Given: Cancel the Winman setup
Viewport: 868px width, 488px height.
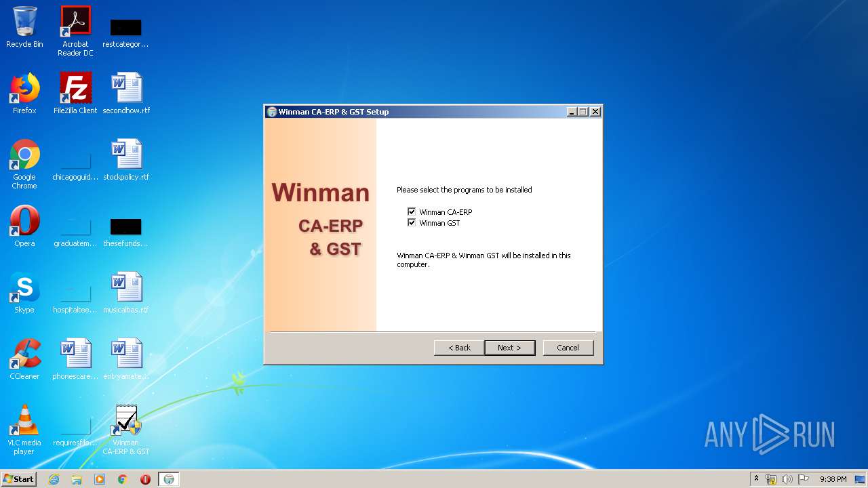Looking at the screenshot, I should click(568, 348).
